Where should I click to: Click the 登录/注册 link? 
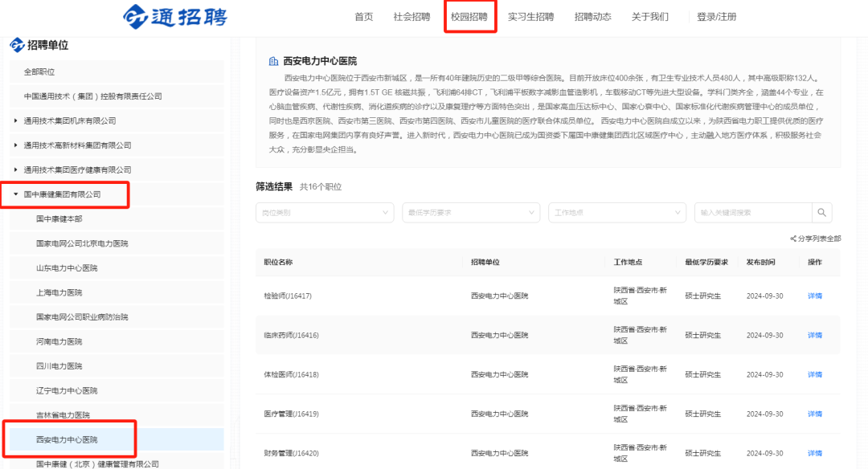pos(716,17)
